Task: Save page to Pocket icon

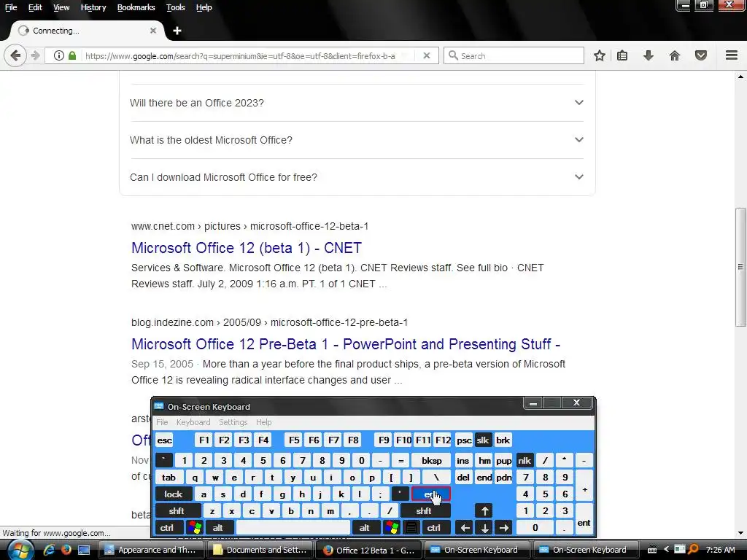Action: tap(701, 55)
